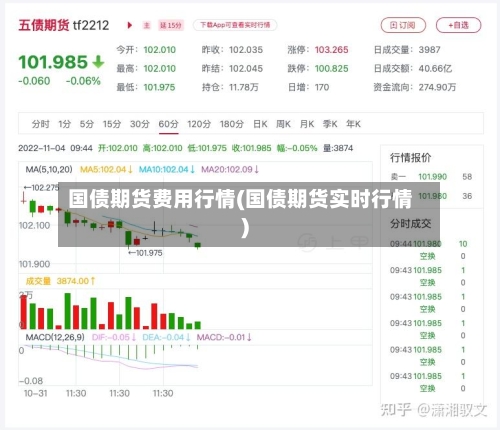Screen dimensions: 500x430
Task: Click the 行情报价 panel heading
Action: (410, 157)
